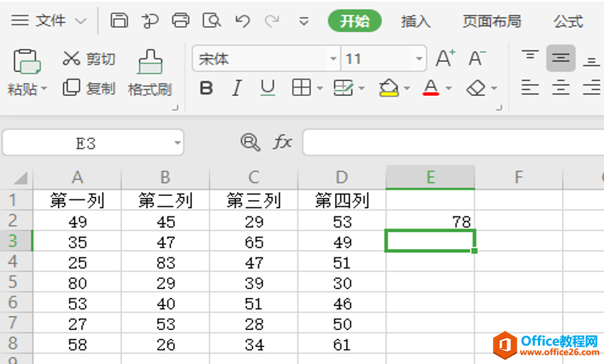The height and width of the screenshot is (364, 604).
Task: Expand the 粘贴 dropdown arrow
Action: (44, 88)
